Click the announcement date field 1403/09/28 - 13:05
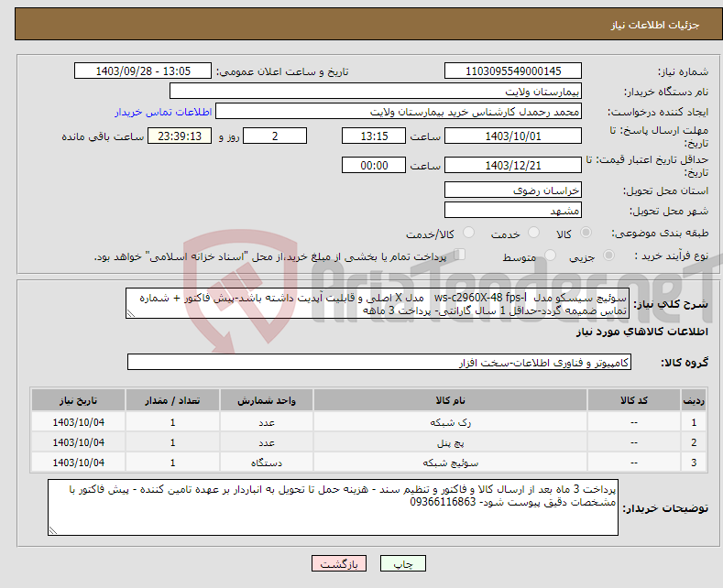The height and width of the screenshot is (588, 723). [142, 71]
